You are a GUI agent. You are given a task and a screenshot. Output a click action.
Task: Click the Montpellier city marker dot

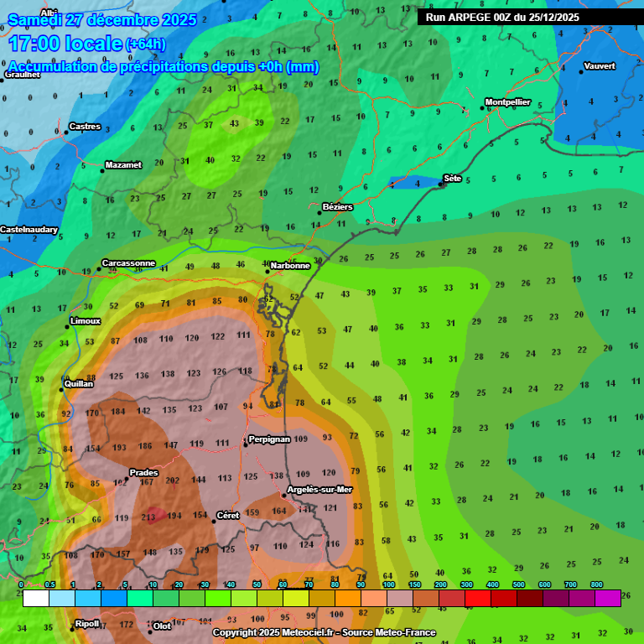(482, 107)
